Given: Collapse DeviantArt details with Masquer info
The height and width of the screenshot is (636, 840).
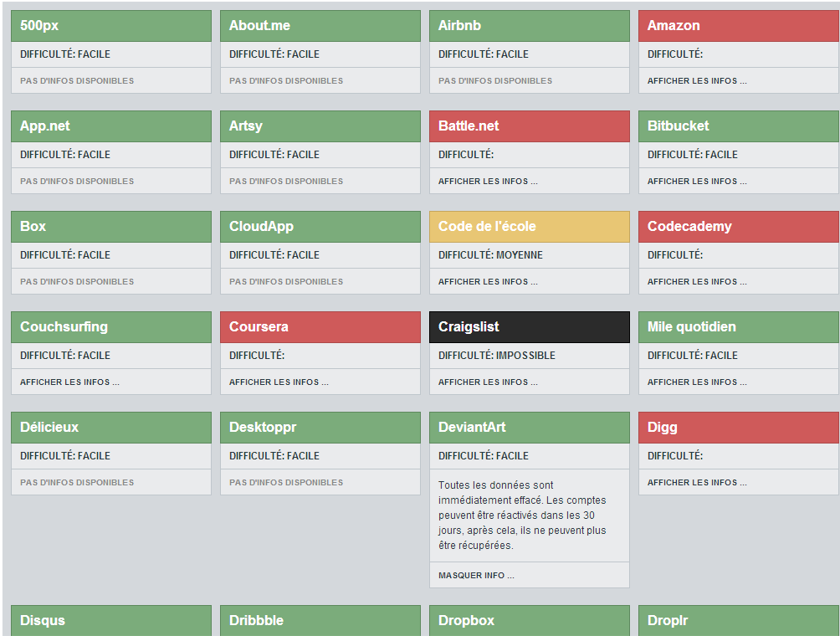Looking at the screenshot, I should pyautogui.click(x=476, y=576).
